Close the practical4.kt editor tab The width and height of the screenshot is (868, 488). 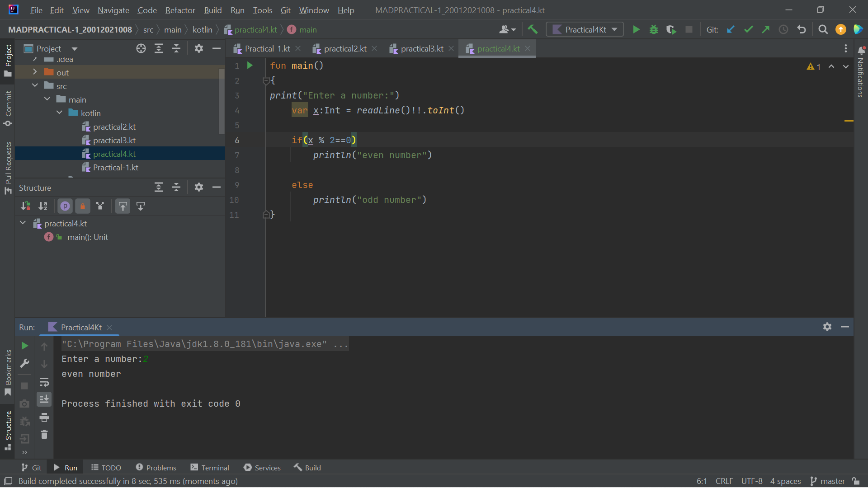pos(528,49)
